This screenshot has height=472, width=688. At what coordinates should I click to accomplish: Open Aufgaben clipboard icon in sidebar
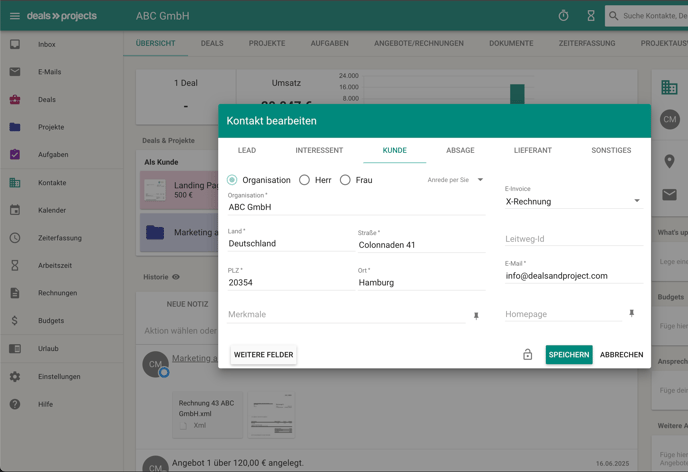15,154
